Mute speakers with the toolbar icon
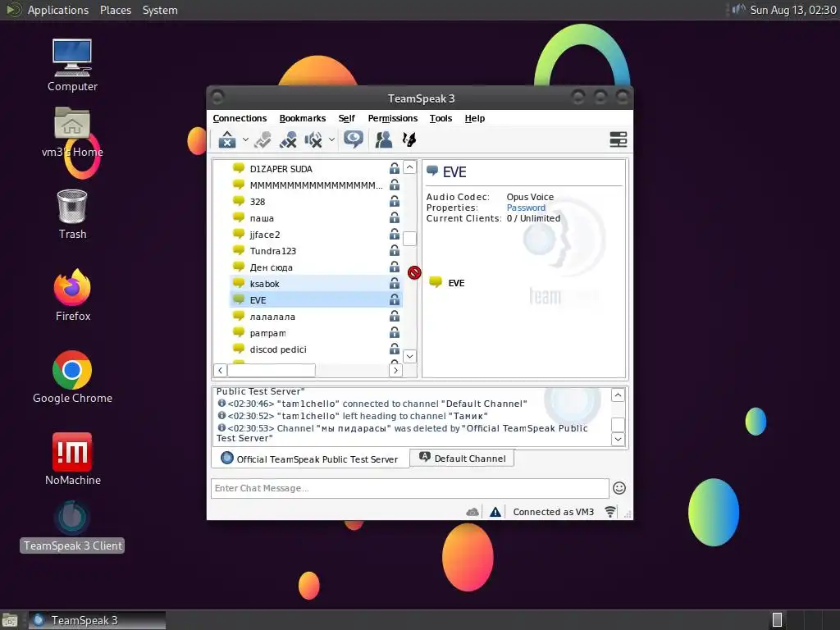 click(313, 139)
